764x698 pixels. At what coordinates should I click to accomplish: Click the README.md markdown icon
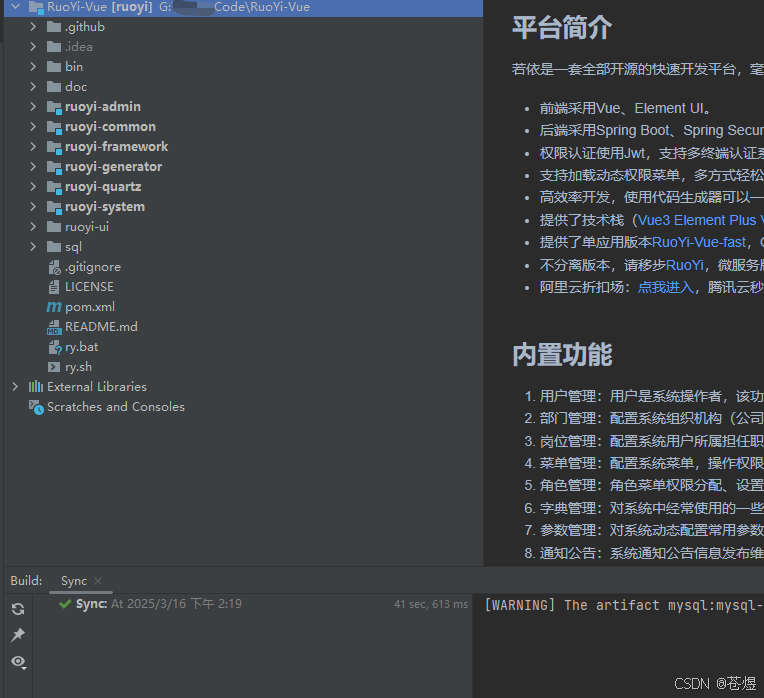pos(54,327)
